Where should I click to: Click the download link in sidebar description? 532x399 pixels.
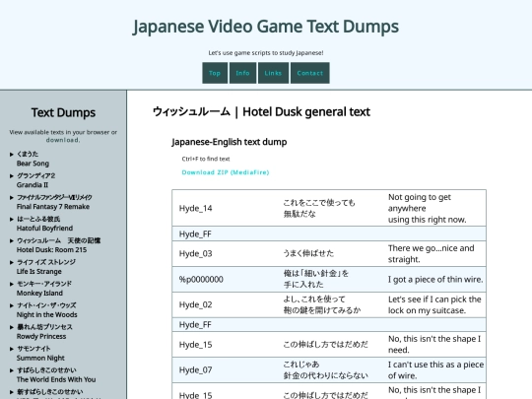[x=63, y=140]
